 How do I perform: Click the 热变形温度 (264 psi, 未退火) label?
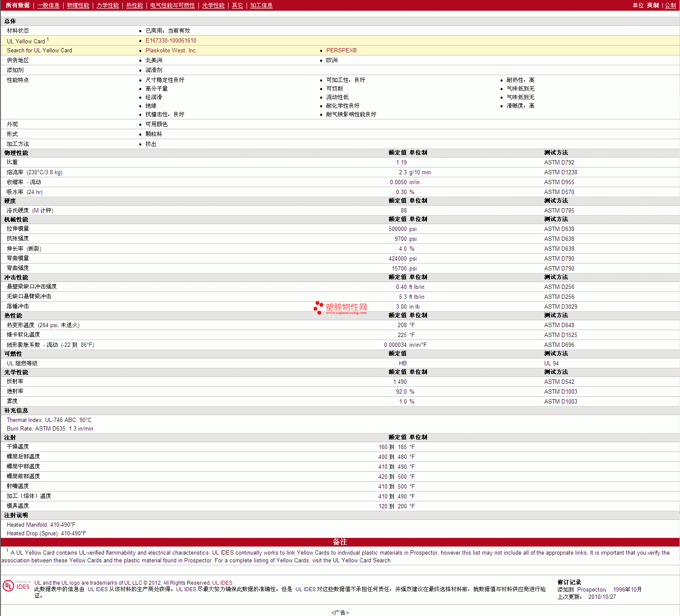(x=43, y=325)
